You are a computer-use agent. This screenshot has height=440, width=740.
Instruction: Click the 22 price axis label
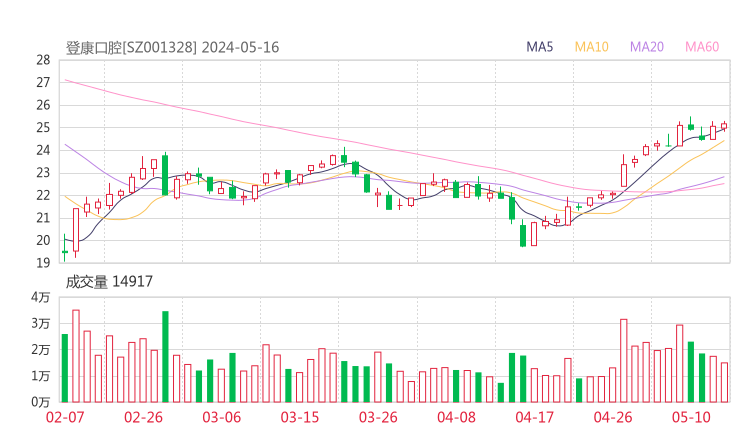click(43, 195)
